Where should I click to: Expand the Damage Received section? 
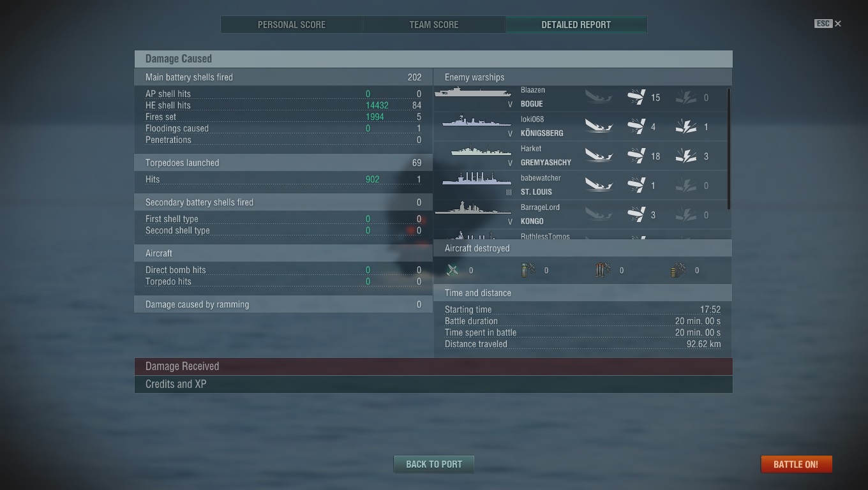coord(433,366)
